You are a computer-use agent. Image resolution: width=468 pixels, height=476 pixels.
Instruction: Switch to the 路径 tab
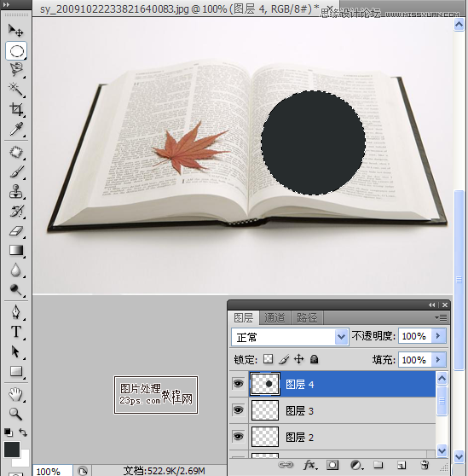click(307, 318)
